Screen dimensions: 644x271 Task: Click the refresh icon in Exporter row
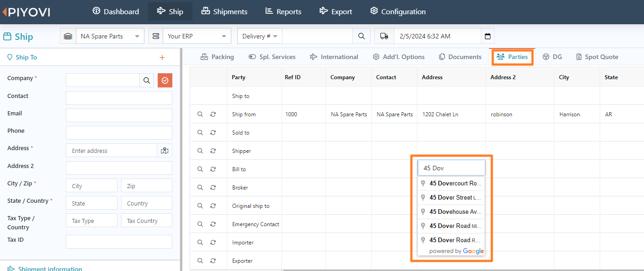(x=213, y=260)
